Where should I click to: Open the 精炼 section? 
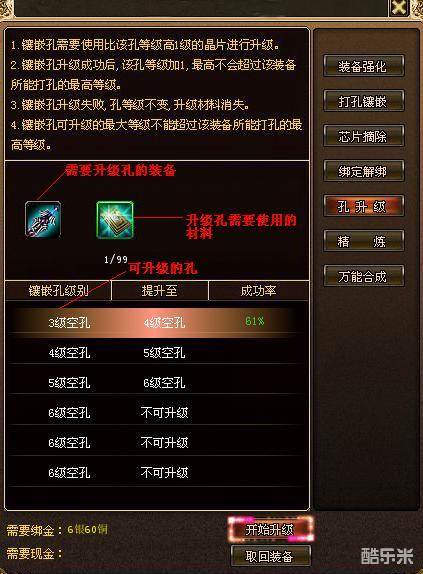[364, 241]
